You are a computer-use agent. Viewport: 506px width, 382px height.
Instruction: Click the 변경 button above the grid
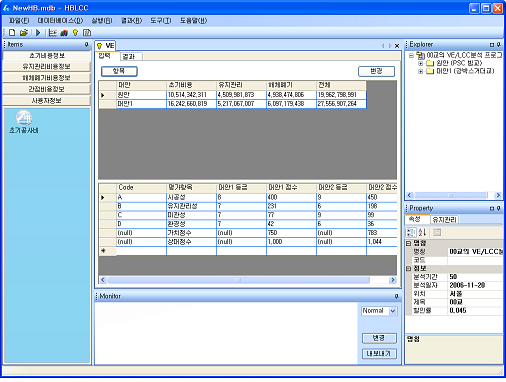click(x=376, y=71)
